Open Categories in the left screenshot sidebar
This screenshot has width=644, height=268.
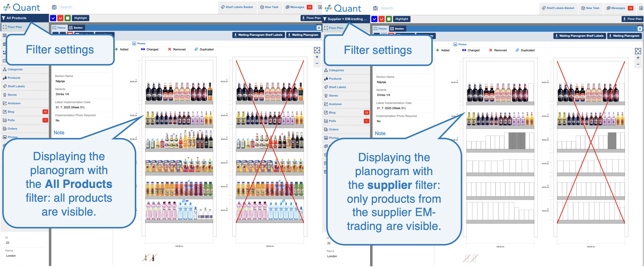(24, 69)
